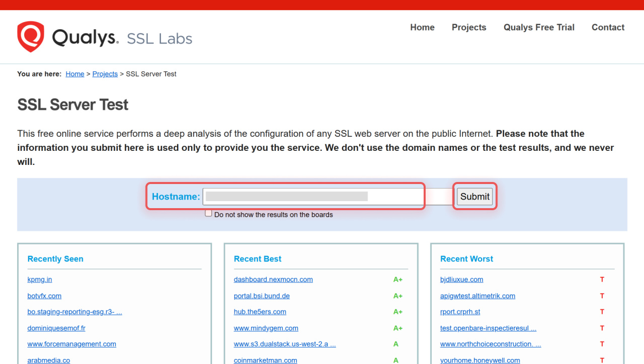View portal.bsi.bund.de test result

[262, 296]
